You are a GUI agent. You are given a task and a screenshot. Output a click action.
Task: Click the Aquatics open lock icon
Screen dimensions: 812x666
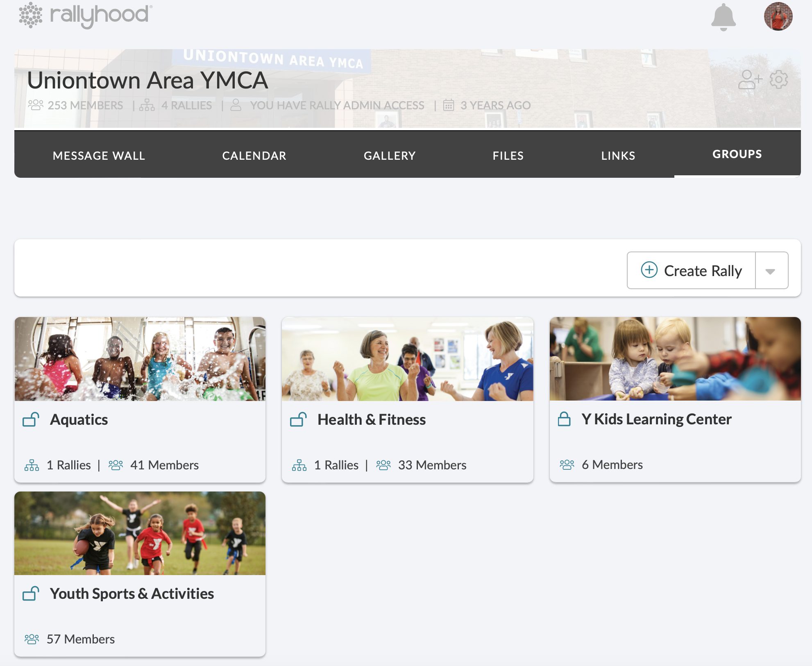click(x=31, y=419)
